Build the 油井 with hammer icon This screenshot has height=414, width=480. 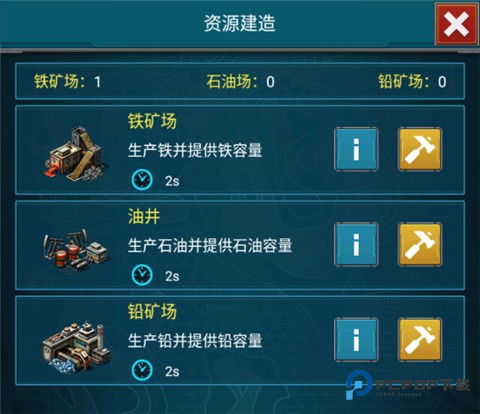pos(420,245)
